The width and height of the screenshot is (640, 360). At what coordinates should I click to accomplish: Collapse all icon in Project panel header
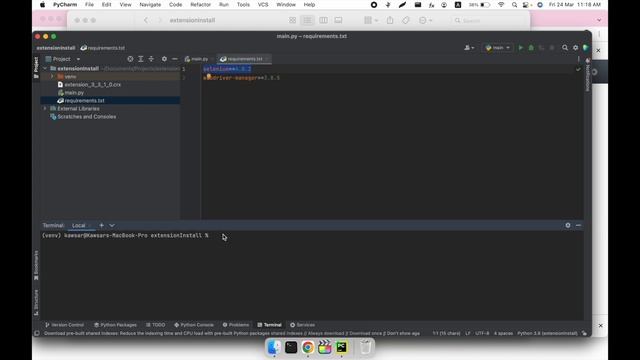coord(151,59)
